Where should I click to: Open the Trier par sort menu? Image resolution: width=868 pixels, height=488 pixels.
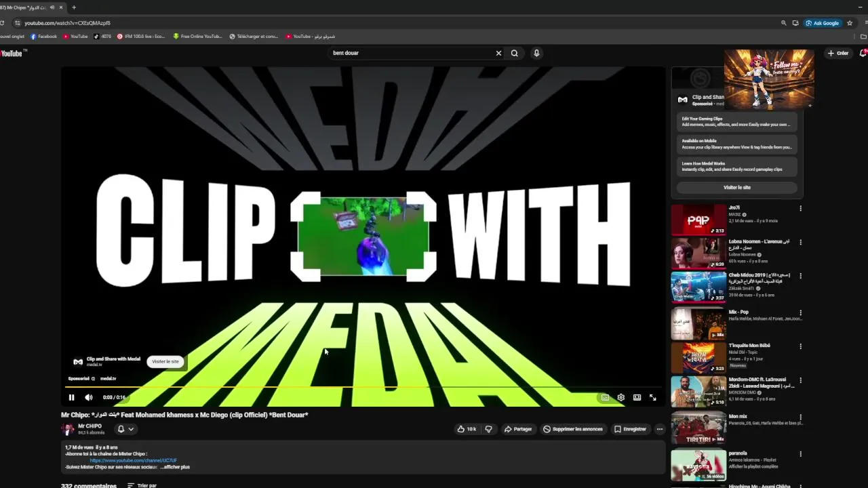pos(142,485)
